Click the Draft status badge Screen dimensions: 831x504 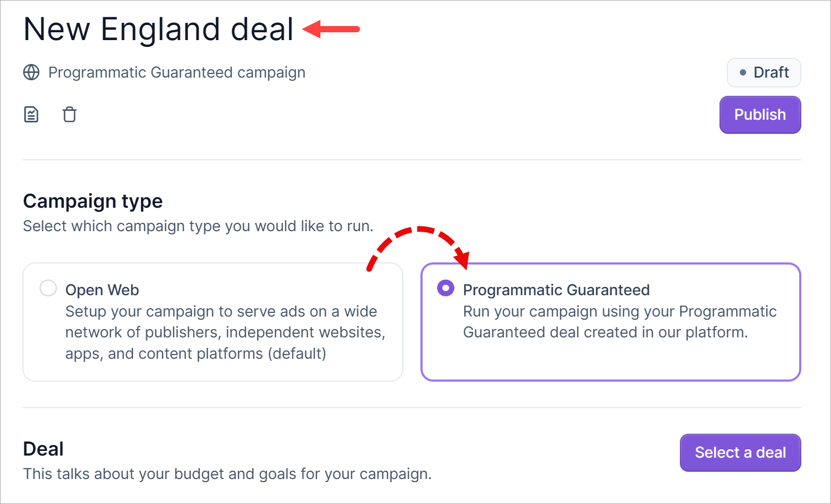click(x=763, y=72)
